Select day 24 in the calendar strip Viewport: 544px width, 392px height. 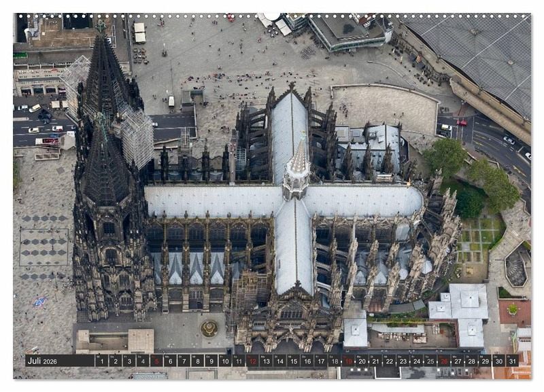pos(417,361)
